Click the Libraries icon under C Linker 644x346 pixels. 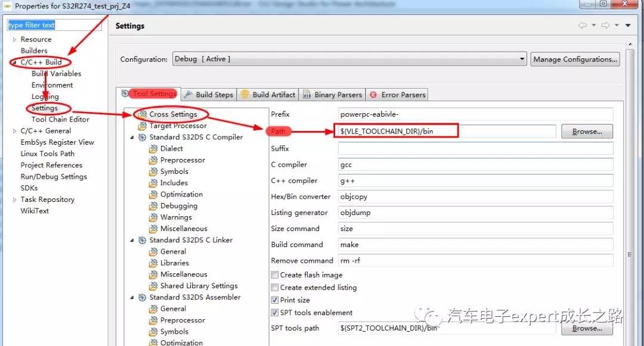pos(153,263)
